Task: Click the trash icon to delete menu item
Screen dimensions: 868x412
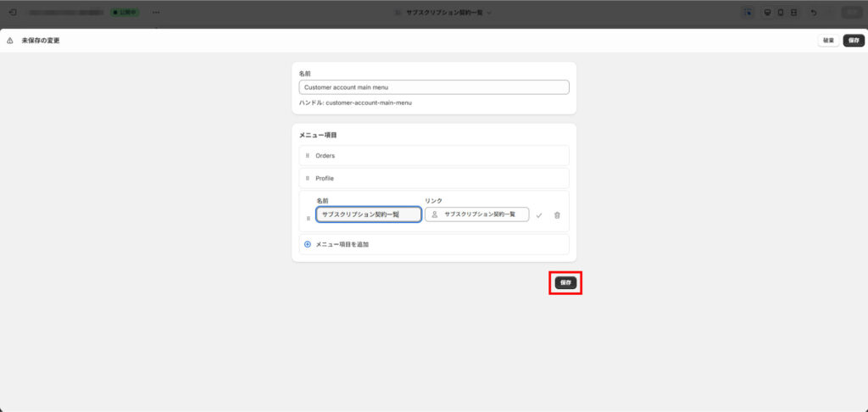Action: (557, 215)
